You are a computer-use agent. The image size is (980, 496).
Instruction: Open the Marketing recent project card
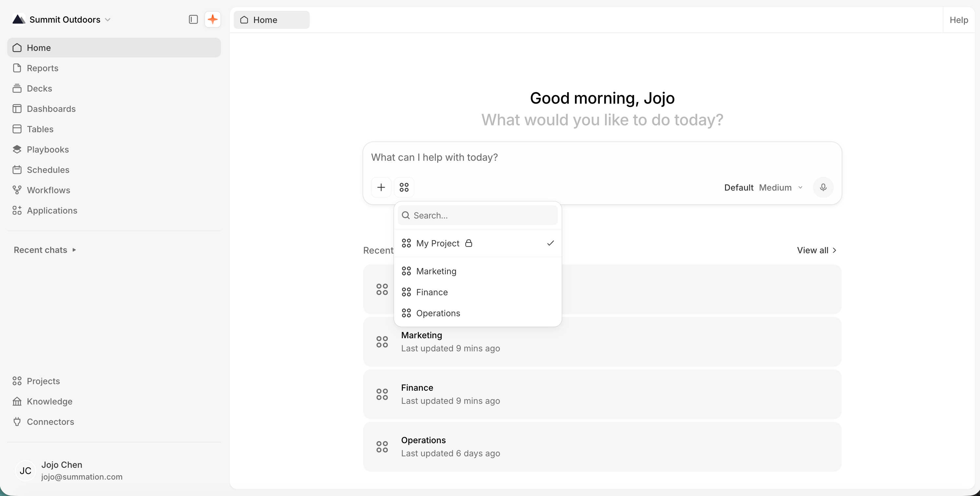(x=602, y=342)
